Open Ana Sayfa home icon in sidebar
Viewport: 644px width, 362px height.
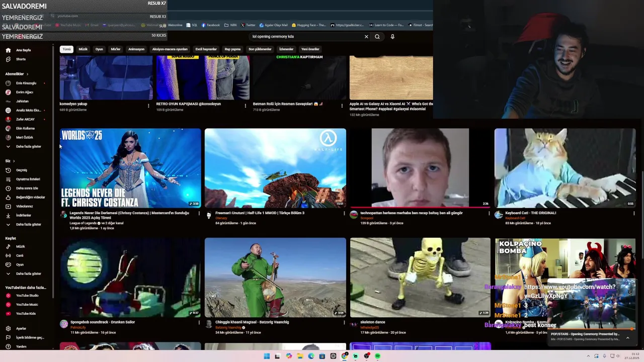pyautogui.click(x=8, y=50)
